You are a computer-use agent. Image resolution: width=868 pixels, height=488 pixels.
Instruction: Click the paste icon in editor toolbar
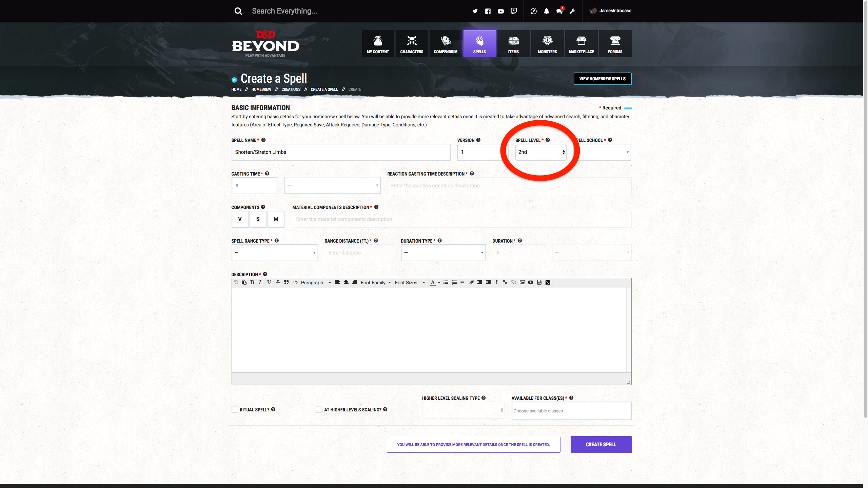(x=244, y=282)
